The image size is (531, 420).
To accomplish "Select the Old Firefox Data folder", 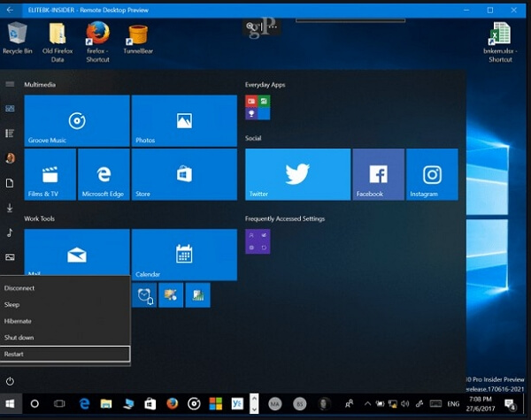I will [58, 42].
